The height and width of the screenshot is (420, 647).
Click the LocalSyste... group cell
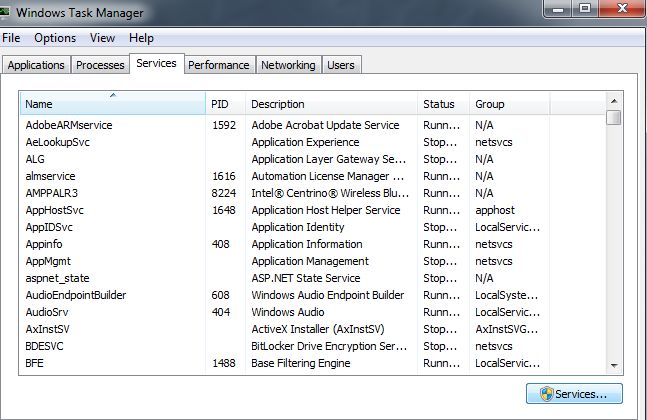pyautogui.click(x=506, y=295)
